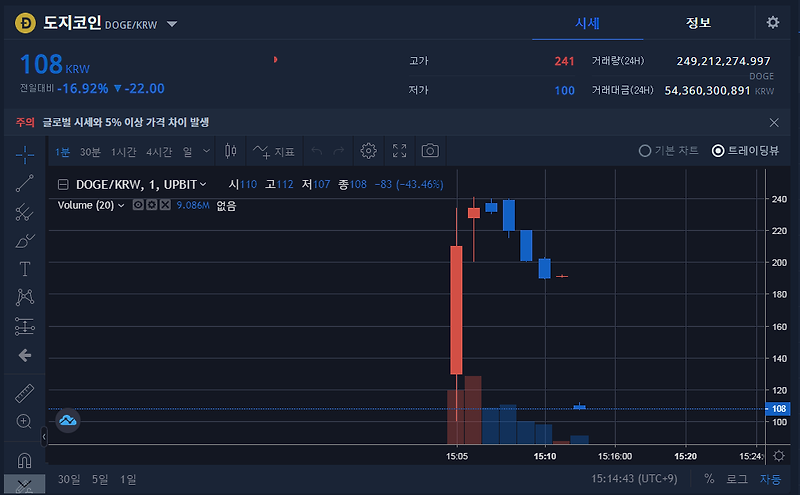This screenshot has width=800, height=495.
Task: Click the 15:14:43 (UTC+9) timezone
Action: 634,479
